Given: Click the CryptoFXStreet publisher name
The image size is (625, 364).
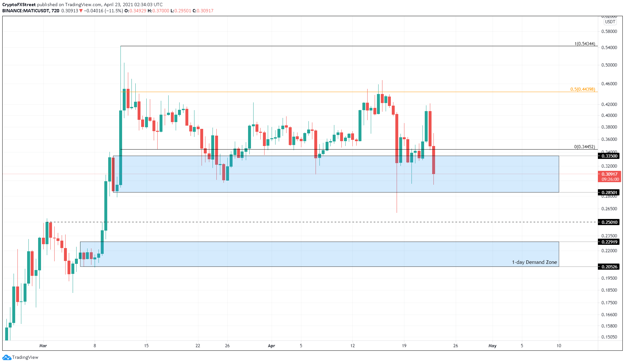Looking at the screenshot, I should click(x=19, y=5).
